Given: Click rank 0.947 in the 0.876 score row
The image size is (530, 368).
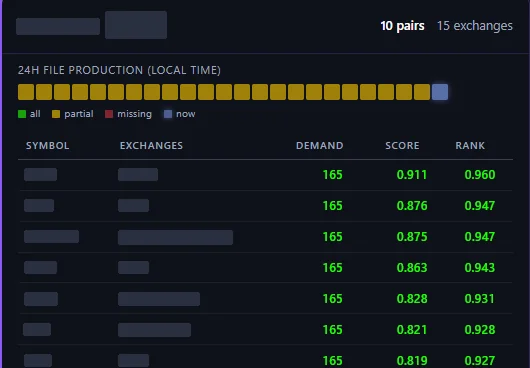Looking at the screenshot, I should (480, 206).
